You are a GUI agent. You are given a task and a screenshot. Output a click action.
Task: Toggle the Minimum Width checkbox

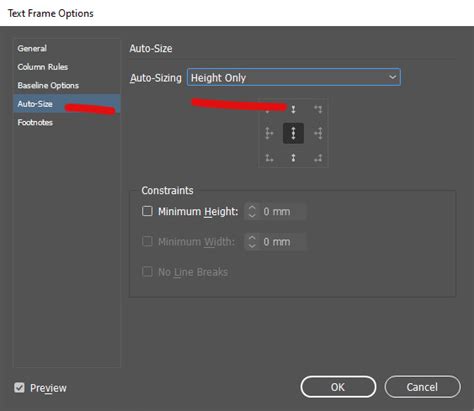tap(147, 241)
